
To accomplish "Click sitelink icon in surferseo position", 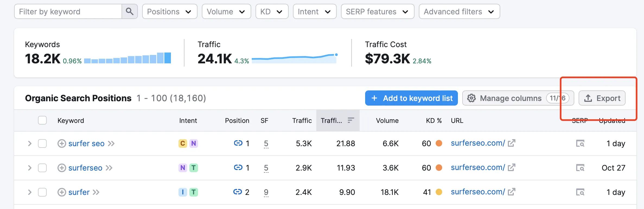I will [238, 167].
